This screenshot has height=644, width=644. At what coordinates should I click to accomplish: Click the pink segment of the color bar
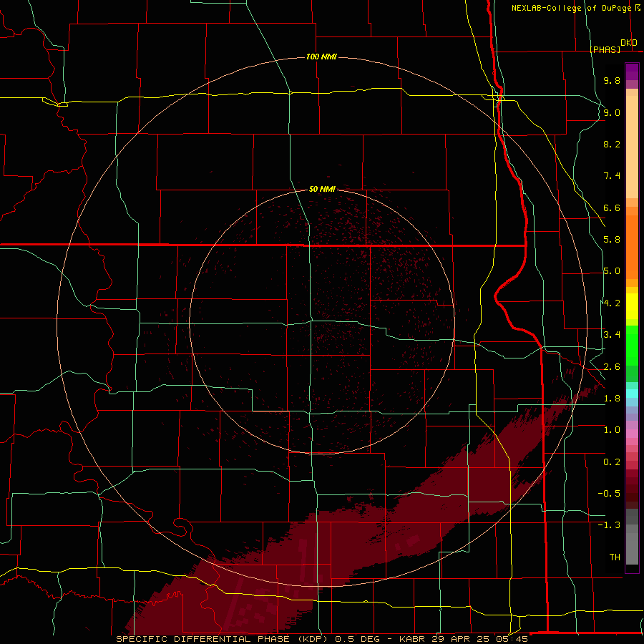[x=632, y=434]
